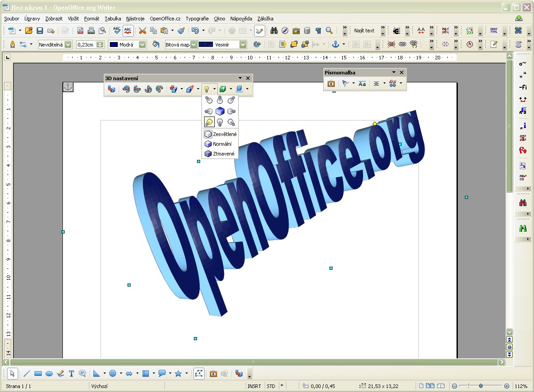Viewport: 534px width, 392px height.
Task: Select the Text tool in drawing toolbar
Action: pyautogui.click(x=71, y=373)
